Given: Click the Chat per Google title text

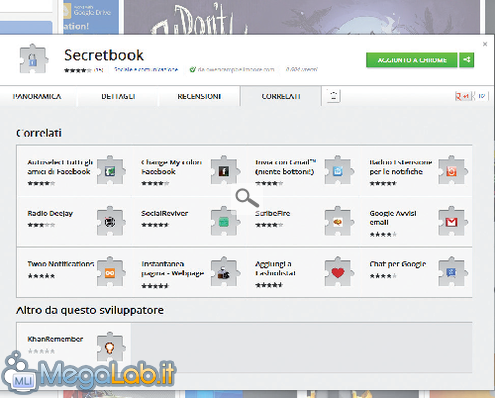Looking at the screenshot, I should (398, 264).
